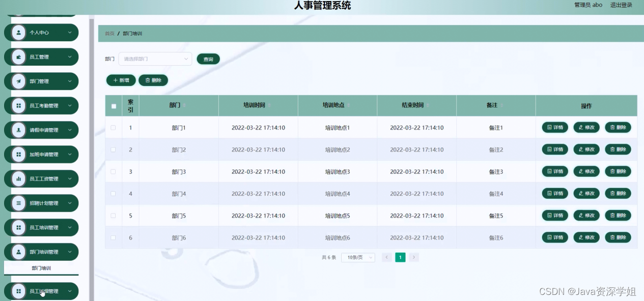
Task: Click 删除 for the 部门6 row
Action: [x=618, y=237]
